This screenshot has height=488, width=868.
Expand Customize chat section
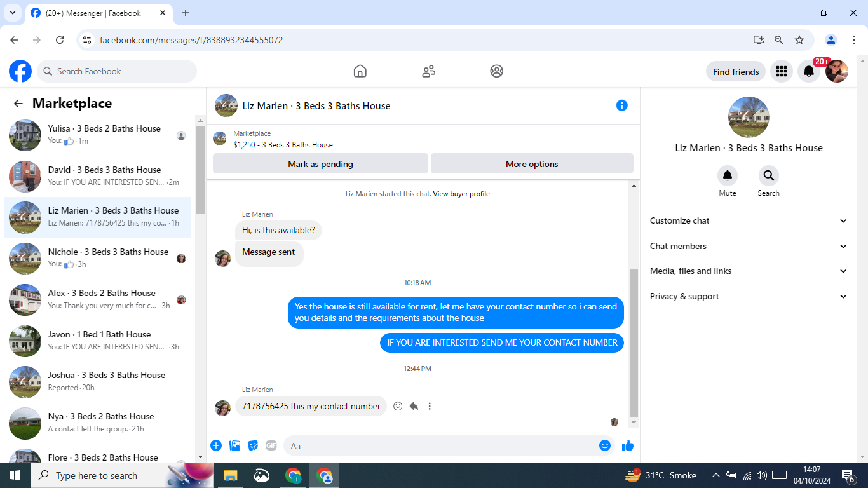point(749,220)
